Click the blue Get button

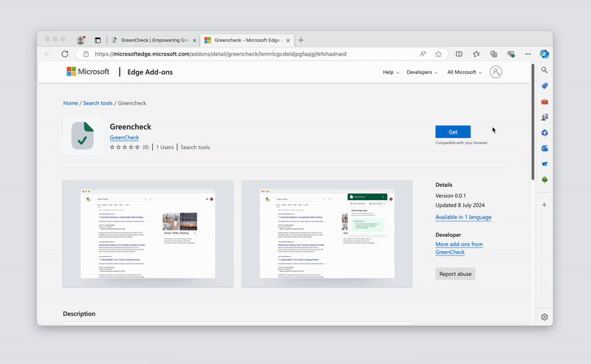point(453,131)
